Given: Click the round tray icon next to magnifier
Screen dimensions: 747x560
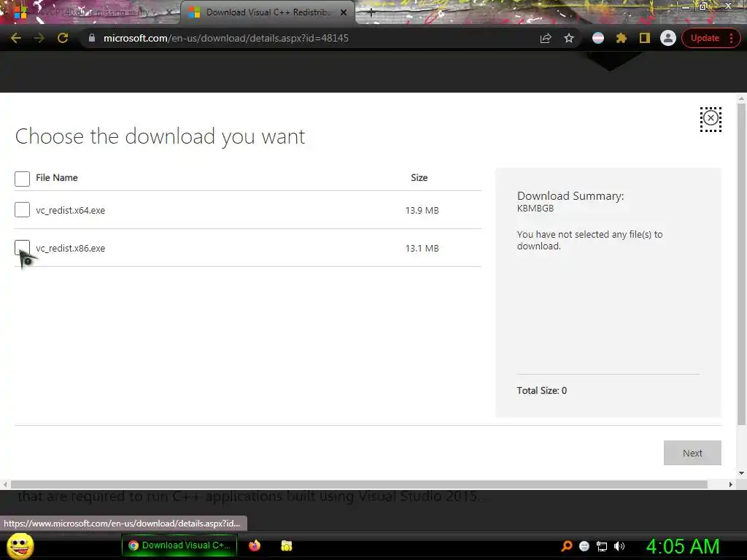Looking at the screenshot, I should tap(584, 546).
